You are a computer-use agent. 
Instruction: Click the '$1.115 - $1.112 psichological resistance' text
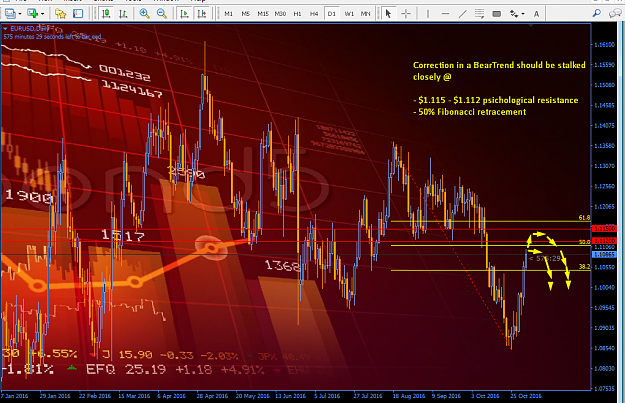(495, 100)
